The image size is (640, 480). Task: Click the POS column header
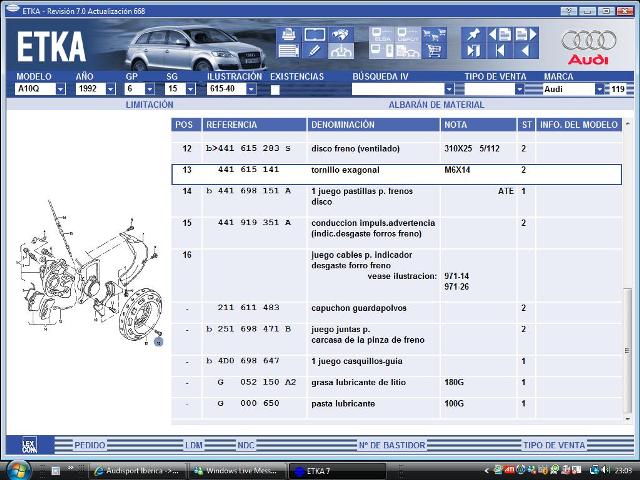pos(186,124)
